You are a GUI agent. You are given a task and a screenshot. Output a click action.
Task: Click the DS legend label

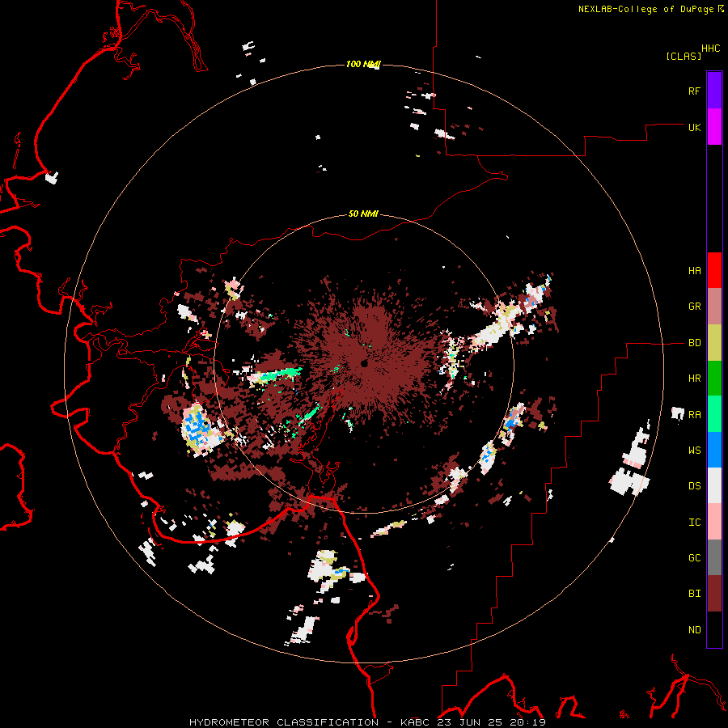pos(694,486)
